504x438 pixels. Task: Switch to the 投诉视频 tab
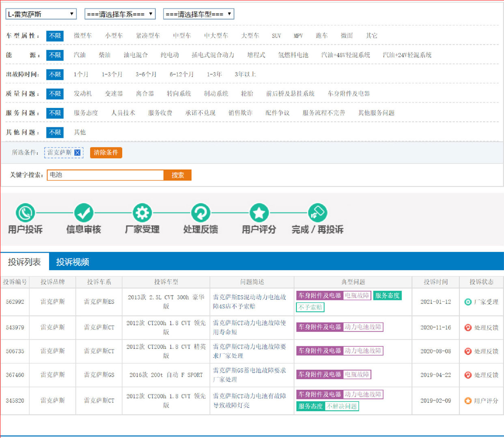(x=73, y=262)
